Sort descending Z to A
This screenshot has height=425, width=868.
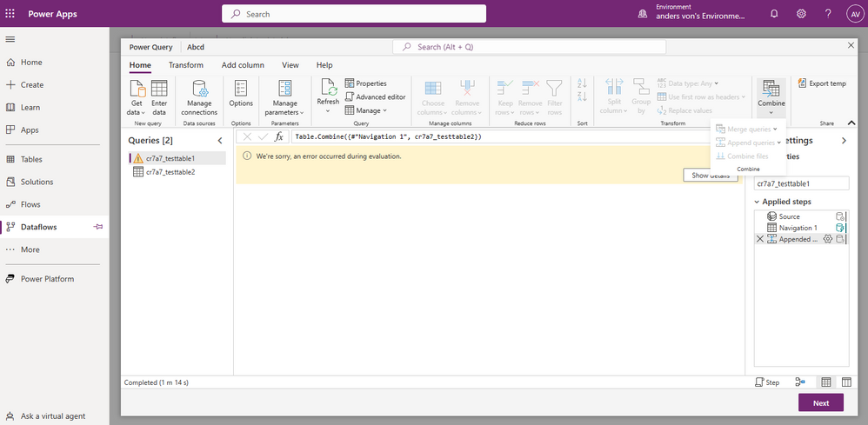pos(582,96)
